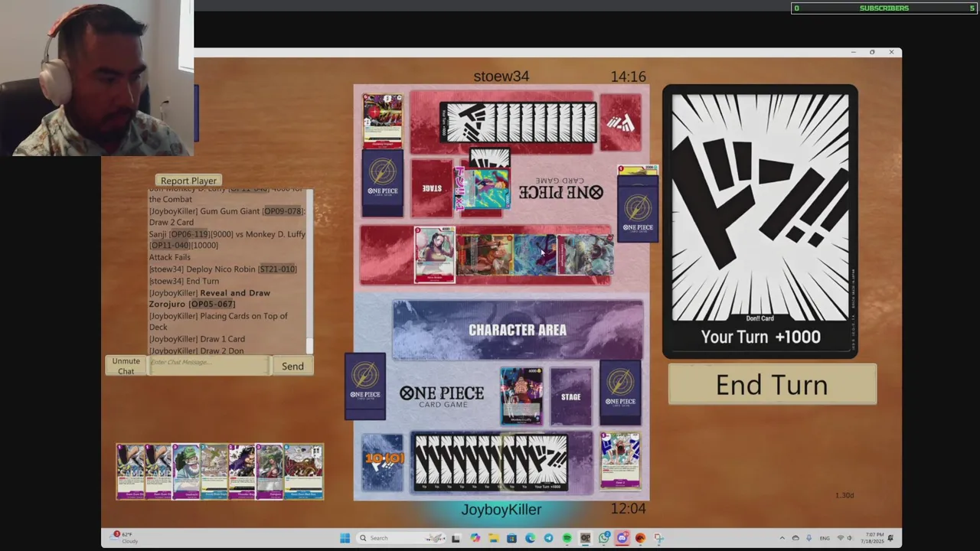The width and height of the screenshot is (980, 551).
Task: Open taskbar clock and calendar
Action: tap(872, 538)
